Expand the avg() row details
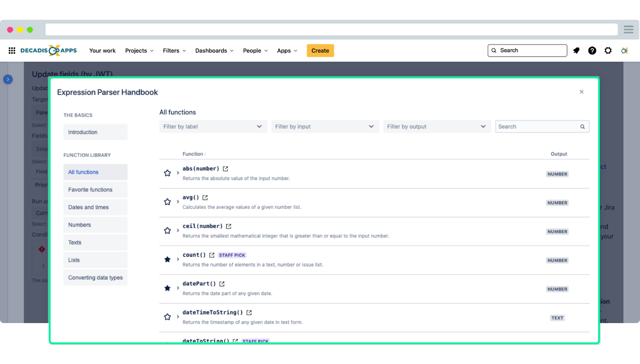The image size is (640, 364). (178, 202)
